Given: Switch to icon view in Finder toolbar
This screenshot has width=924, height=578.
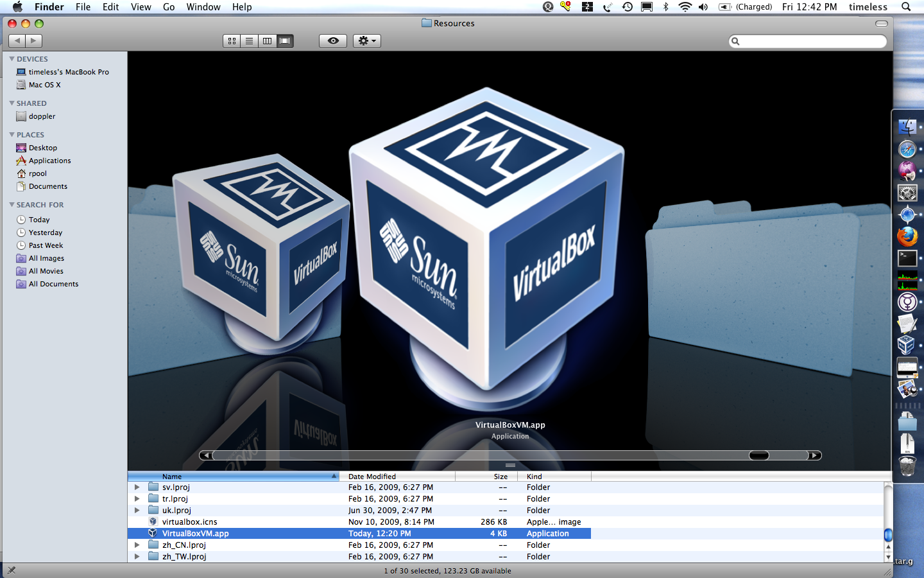Looking at the screenshot, I should tap(232, 41).
